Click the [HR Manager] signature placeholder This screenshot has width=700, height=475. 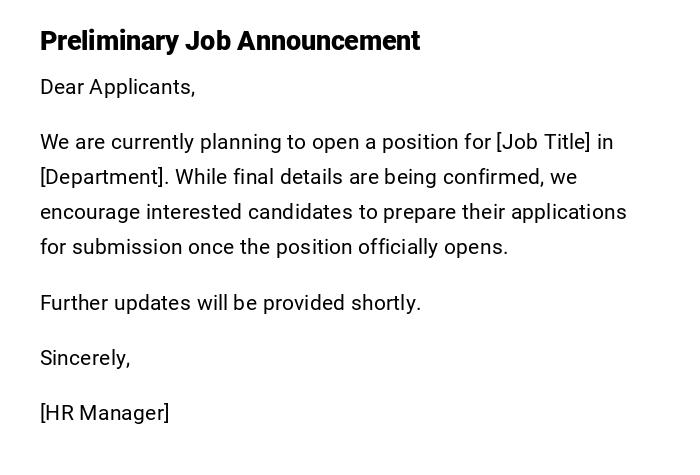pyautogui.click(x=105, y=413)
